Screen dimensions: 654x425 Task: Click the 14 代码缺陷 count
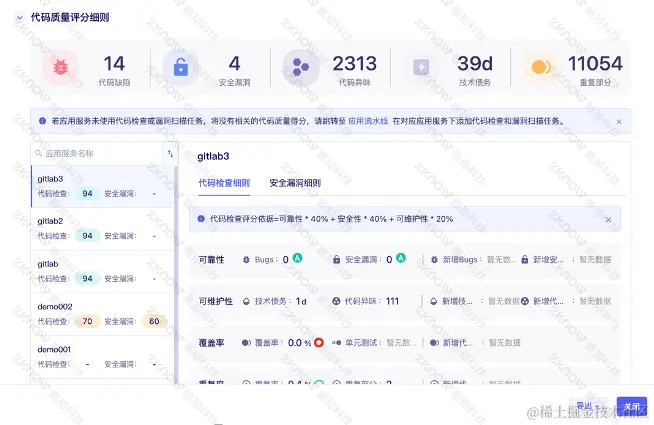click(114, 64)
